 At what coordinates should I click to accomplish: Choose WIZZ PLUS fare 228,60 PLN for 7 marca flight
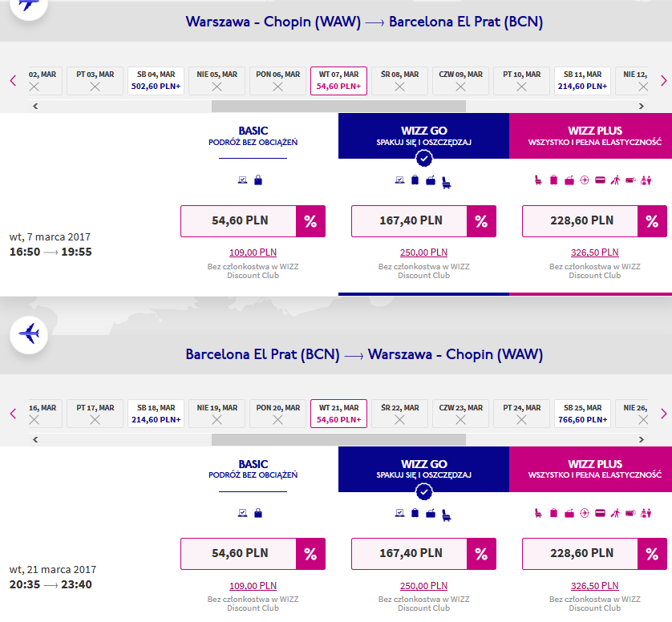point(594,221)
